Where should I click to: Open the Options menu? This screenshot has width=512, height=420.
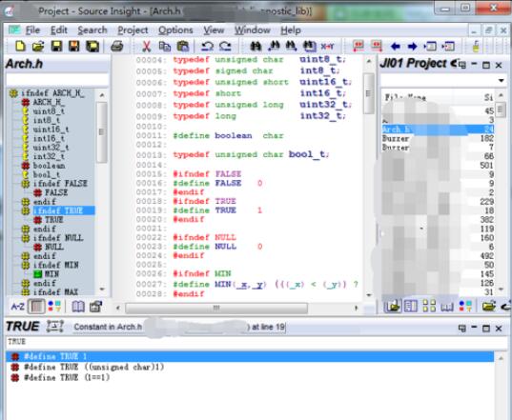click(x=175, y=30)
